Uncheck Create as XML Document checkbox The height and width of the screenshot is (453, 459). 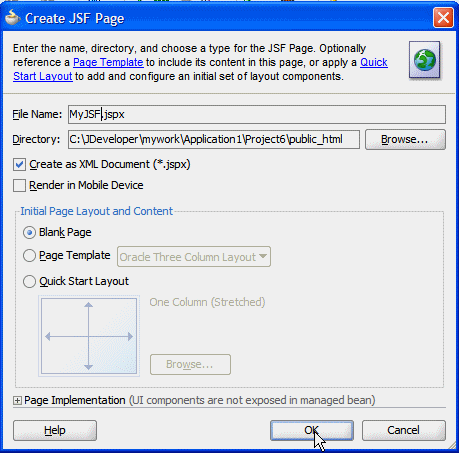point(19,165)
